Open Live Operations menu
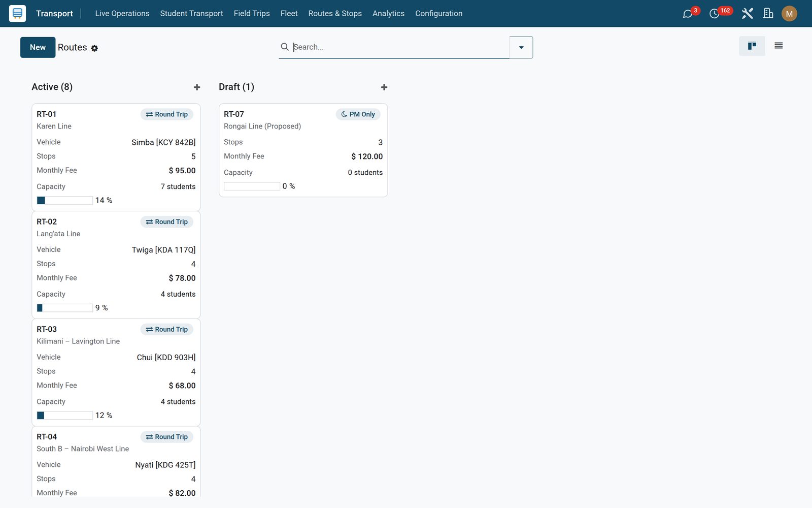812x508 pixels. click(x=122, y=13)
